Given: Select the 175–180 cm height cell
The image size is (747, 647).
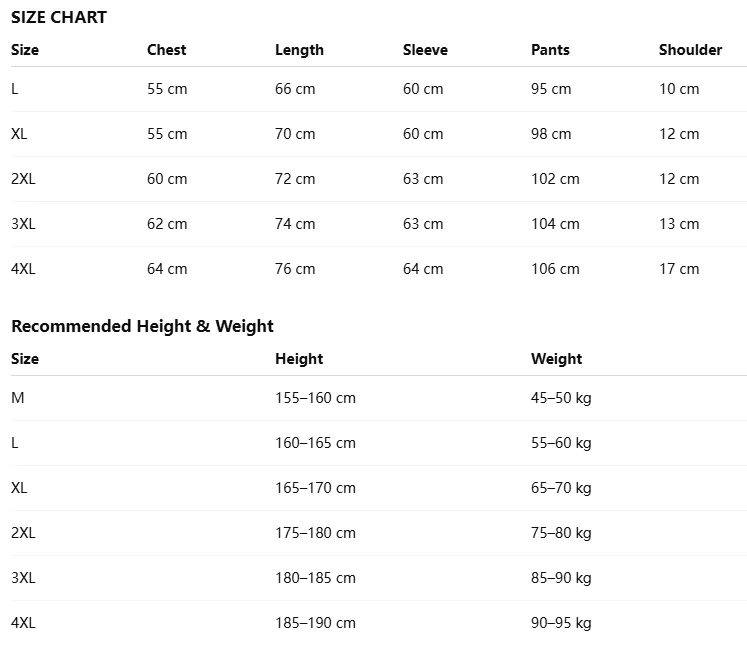Looking at the screenshot, I should [315, 532].
